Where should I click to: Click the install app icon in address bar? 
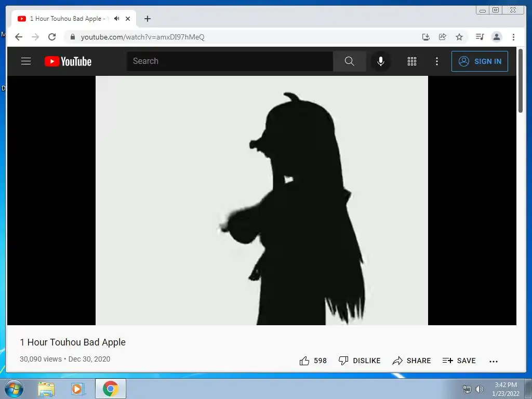[426, 37]
